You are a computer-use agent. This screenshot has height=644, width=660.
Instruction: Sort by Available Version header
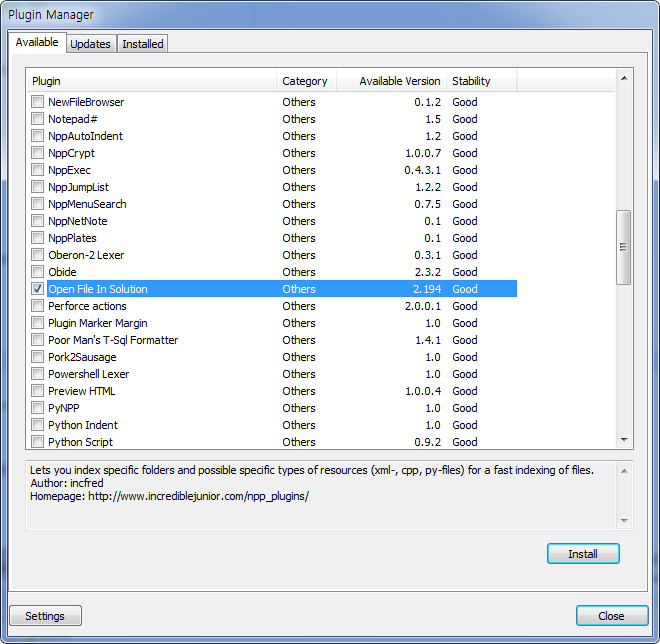(391, 81)
